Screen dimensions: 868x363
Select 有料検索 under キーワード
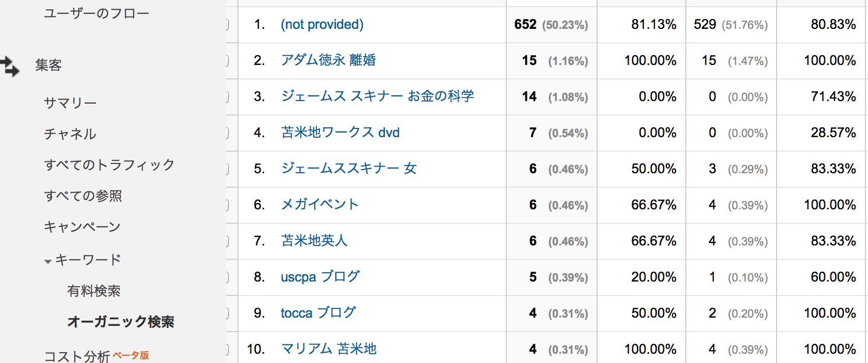94,291
